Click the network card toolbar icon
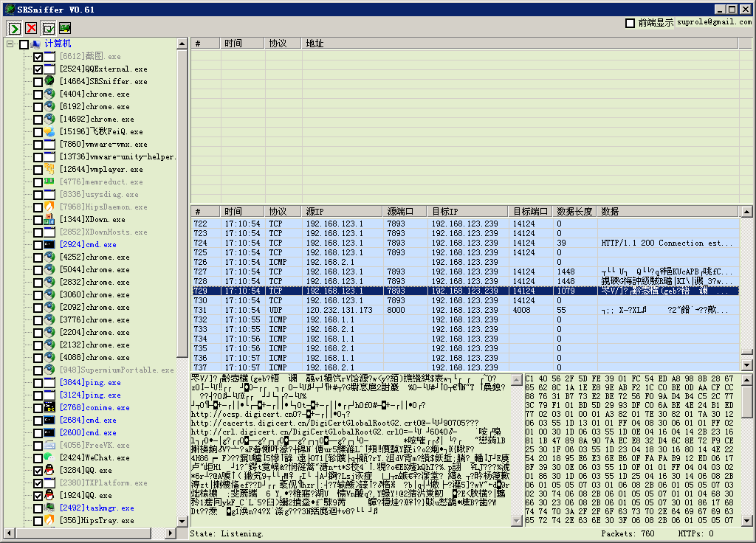This screenshot has width=756, height=543. pos(66,28)
